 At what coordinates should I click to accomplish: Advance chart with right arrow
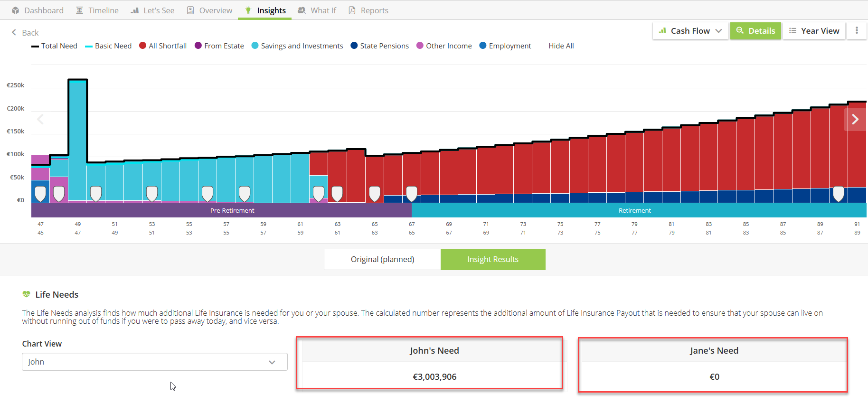(855, 119)
